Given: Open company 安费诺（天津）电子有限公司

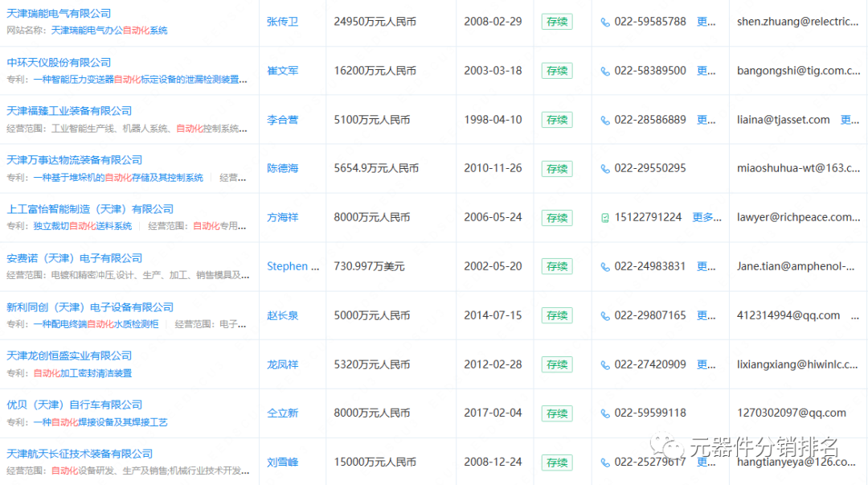Looking at the screenshot, I should click(x=74, y=257).
